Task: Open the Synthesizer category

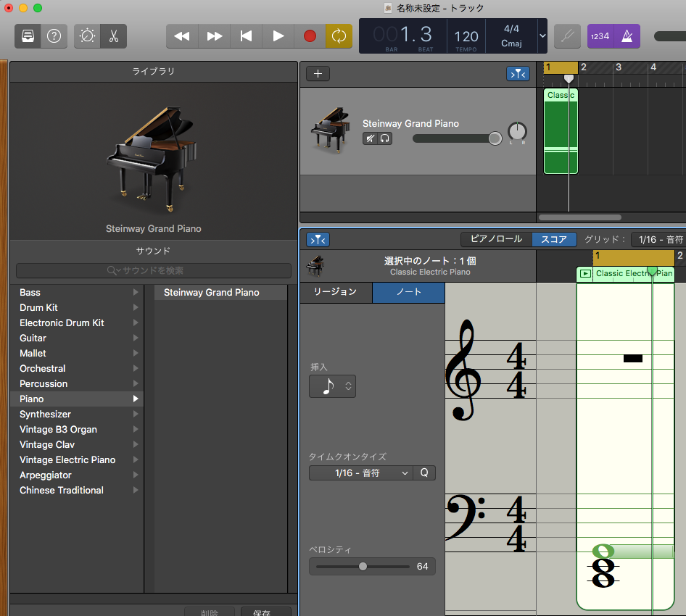Action: coord(77,414)
